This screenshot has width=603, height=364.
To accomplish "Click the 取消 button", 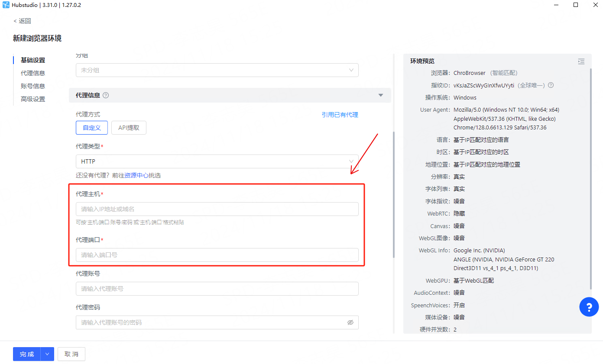I will click(x=71, y=354).
